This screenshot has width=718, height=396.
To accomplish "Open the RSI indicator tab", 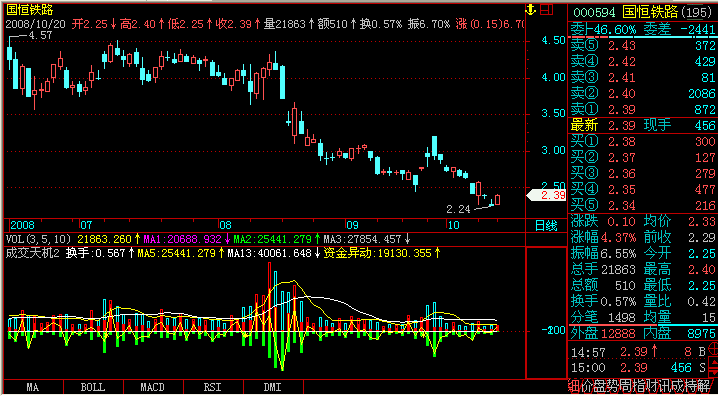I will (x=213, y=387).
